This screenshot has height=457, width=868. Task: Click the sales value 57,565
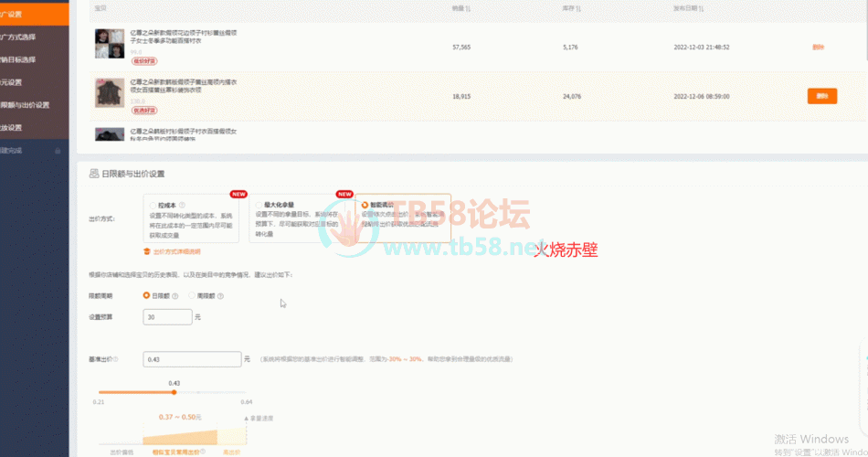[x=461, y=48]
